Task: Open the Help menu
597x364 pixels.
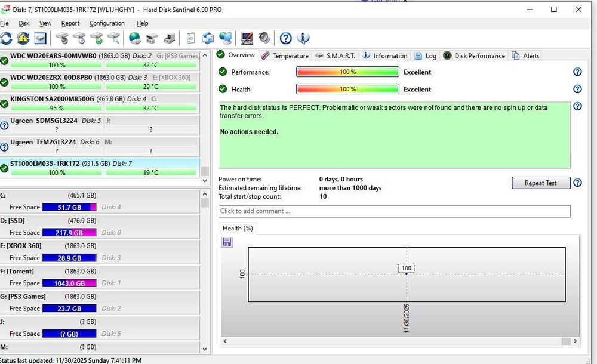Action: point(143,23)
